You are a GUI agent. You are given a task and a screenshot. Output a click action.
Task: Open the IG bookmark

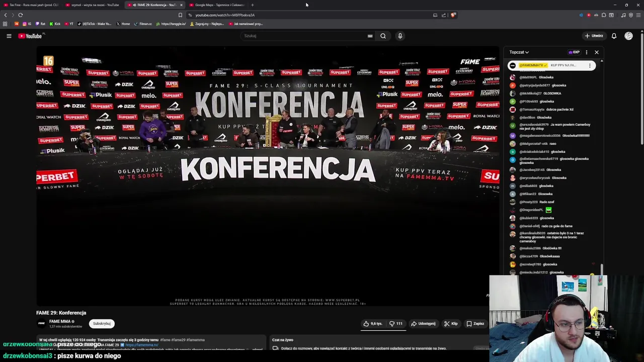(x=27, y=24)
